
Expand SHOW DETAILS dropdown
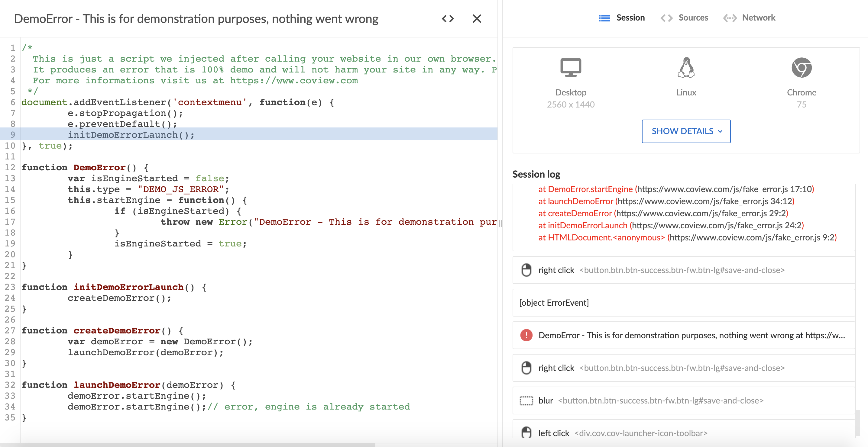[686, 131]
